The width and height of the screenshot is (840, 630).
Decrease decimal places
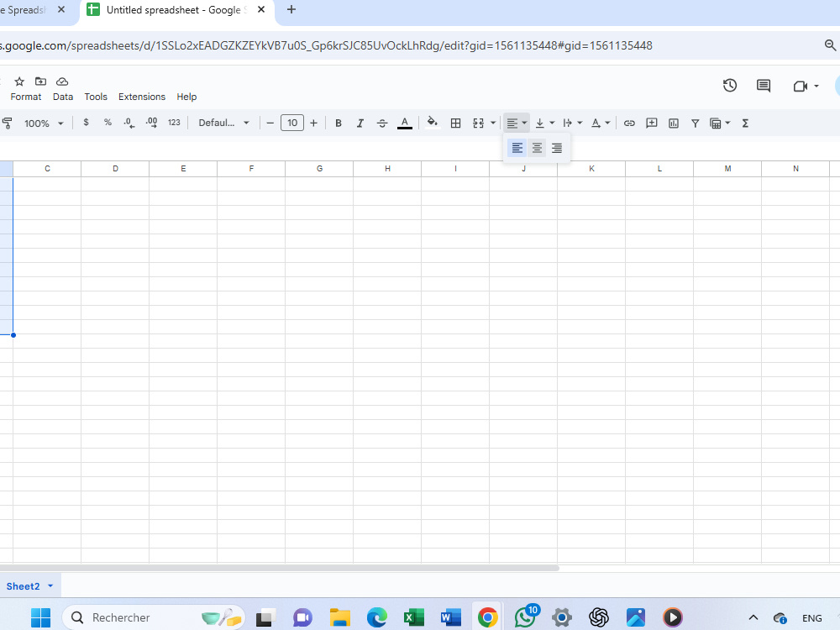point(129,123)
